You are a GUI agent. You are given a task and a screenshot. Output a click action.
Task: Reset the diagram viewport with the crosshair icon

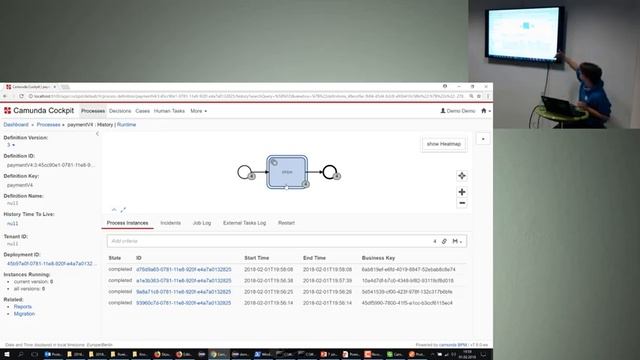(462, 176)
